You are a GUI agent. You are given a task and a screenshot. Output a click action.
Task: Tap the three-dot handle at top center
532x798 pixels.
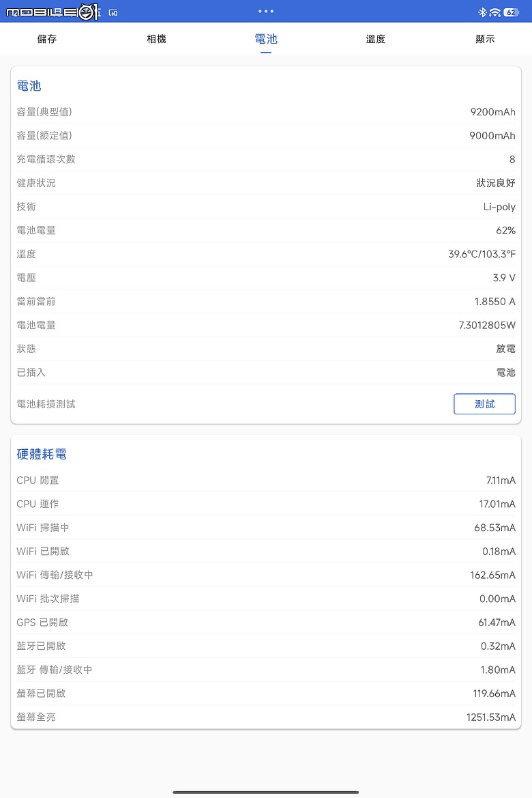coord(265,11)
